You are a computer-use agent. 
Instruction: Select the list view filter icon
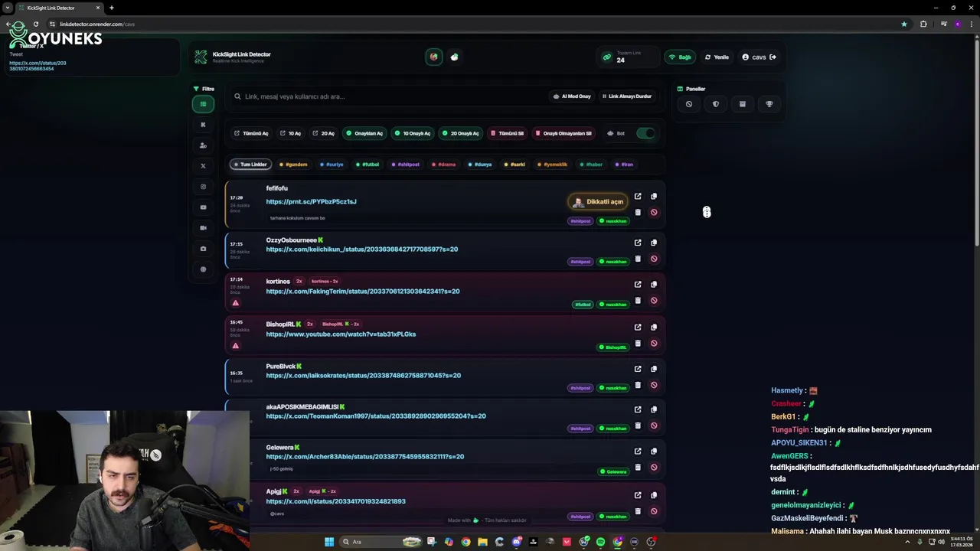[x=203, y=104]
